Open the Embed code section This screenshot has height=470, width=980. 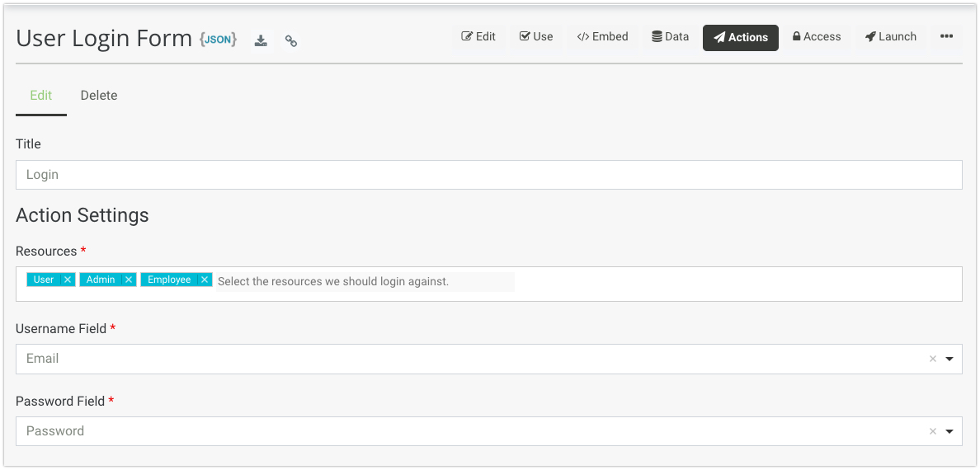click(x=602, y=37)
